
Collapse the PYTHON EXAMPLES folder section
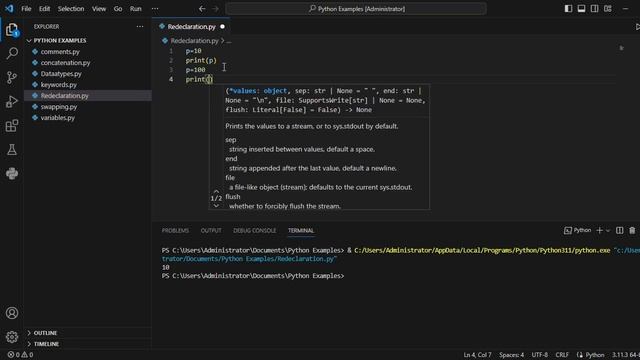coord(88,40)
